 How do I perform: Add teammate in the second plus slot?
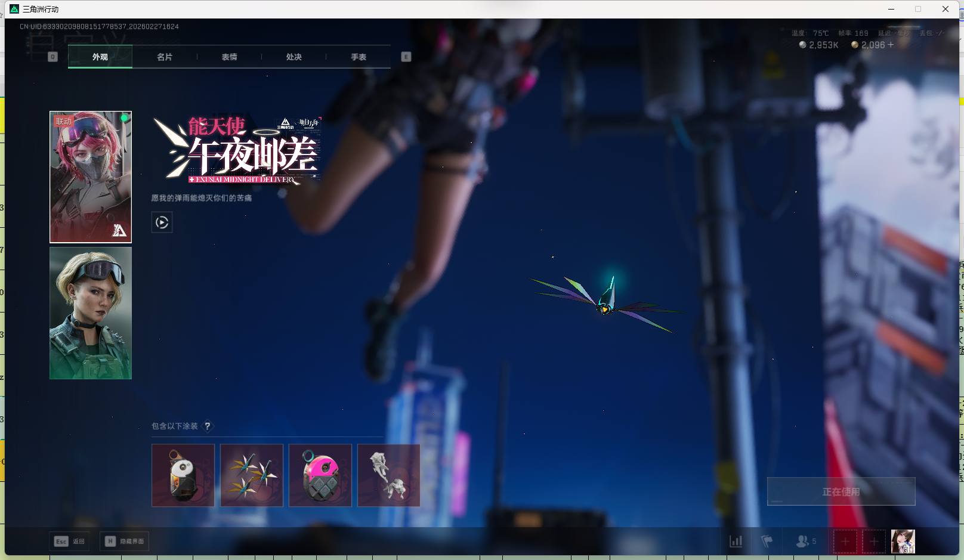(x=874, y=542)
